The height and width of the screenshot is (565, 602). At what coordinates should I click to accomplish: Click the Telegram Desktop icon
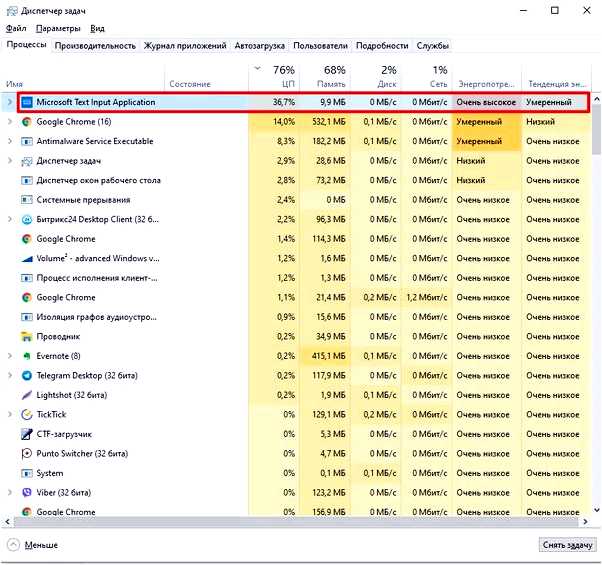coord(26,376)
